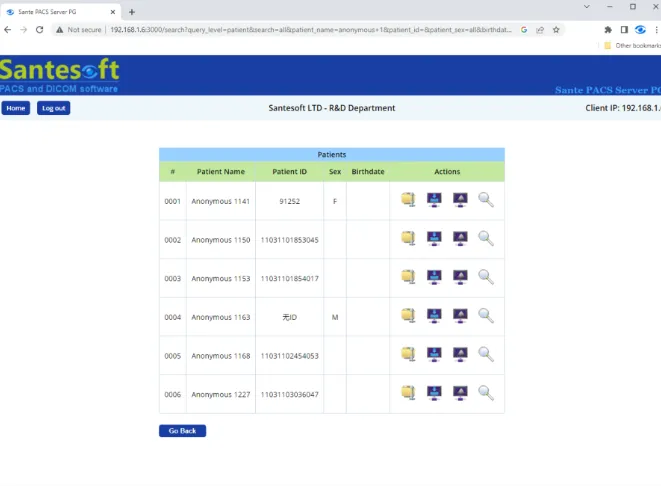
Task: Click the Patient Name column header
Action: click(221, 172)
